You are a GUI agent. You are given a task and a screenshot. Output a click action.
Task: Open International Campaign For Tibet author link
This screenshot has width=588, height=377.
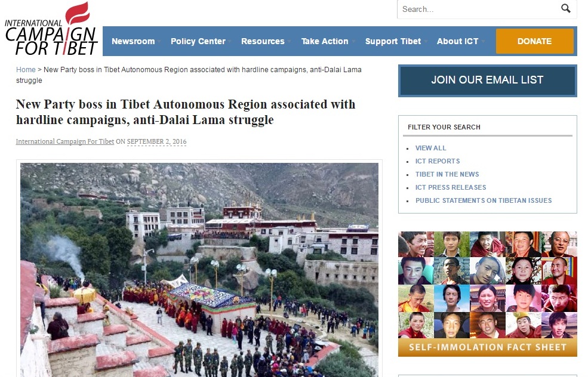tap(65, 141)
